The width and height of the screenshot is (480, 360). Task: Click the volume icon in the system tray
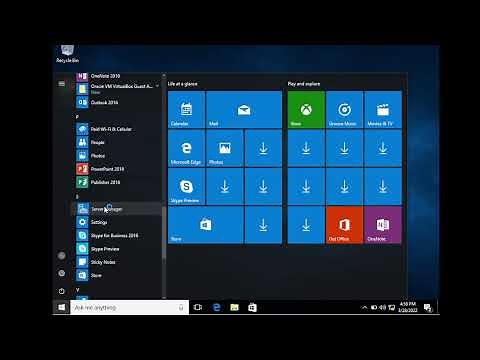(383, 307)
